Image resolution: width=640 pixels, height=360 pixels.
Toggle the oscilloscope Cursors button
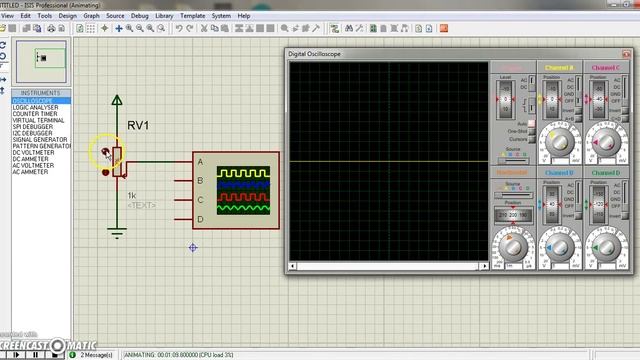(x=531, y=139)
